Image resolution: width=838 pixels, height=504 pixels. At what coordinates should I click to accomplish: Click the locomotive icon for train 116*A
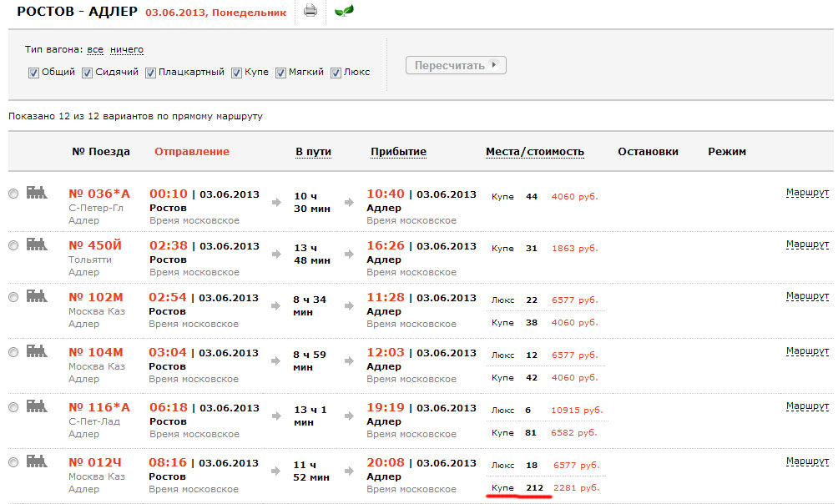pos(38,406)
